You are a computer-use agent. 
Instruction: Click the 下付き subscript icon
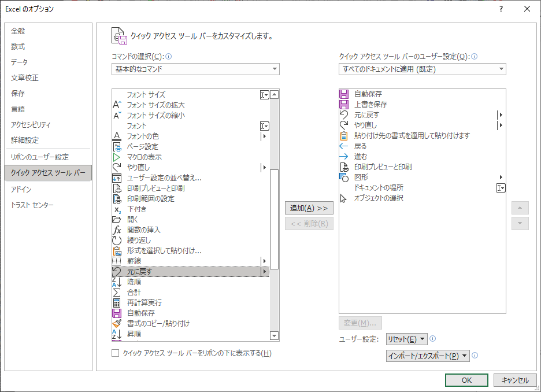coord(117,209)
